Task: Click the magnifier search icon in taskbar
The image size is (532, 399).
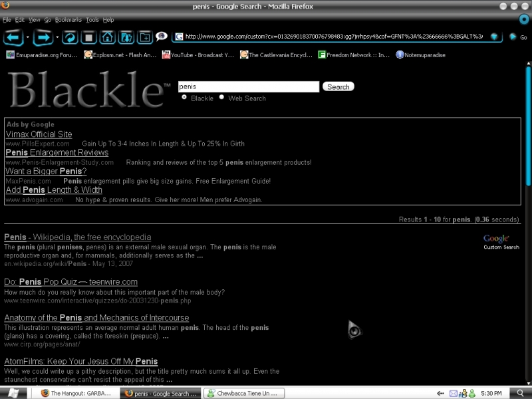Action: coord(521,394)
